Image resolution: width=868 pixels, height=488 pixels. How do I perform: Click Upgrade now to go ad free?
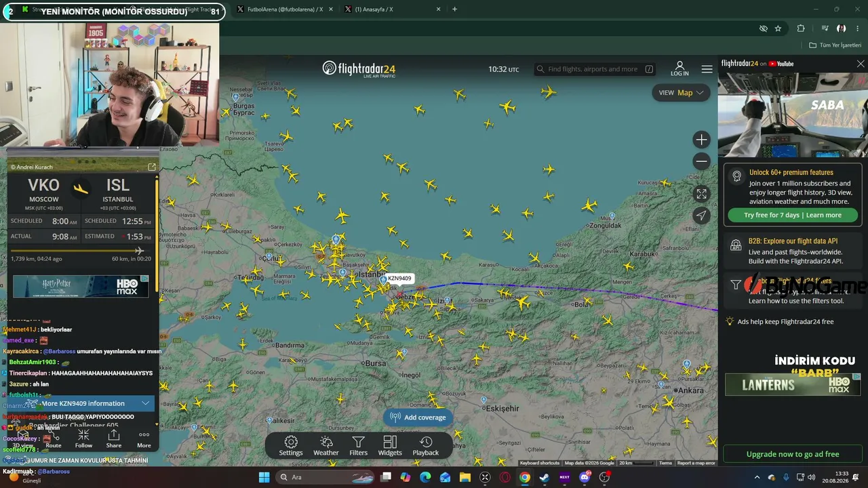tap(793, 454)
